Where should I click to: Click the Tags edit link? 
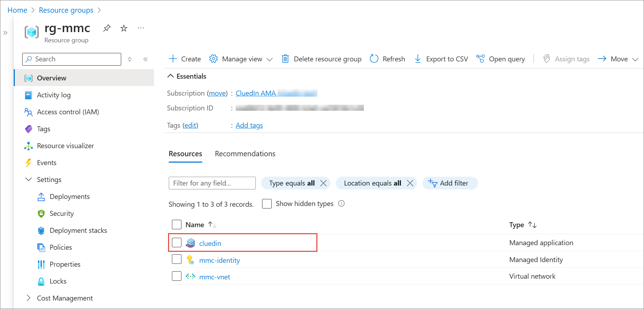pyautogui.click(x=190, y=125)
